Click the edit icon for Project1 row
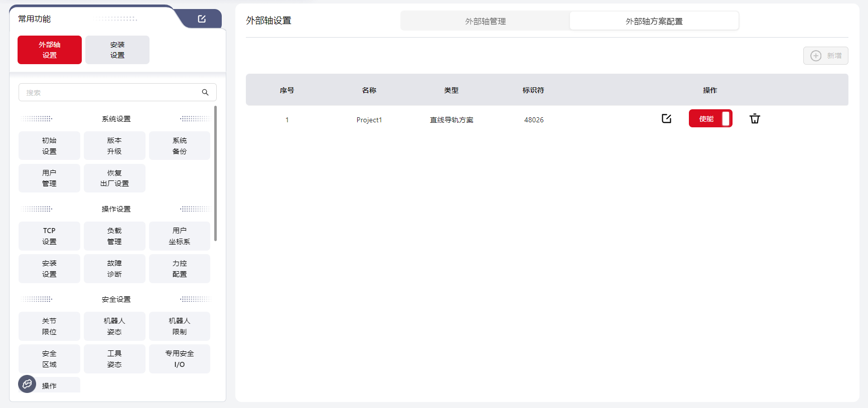 [666, 119]
